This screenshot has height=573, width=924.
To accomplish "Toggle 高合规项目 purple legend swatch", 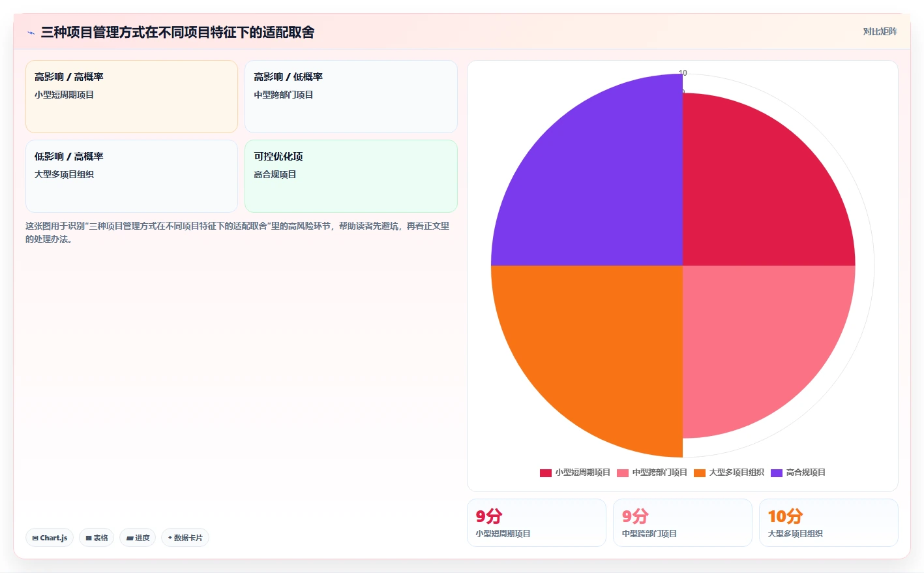I will coord(777,472).
